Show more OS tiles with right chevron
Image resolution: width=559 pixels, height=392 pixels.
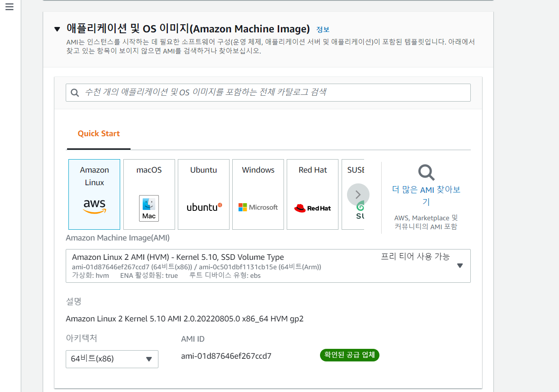[x=358, y=195]
